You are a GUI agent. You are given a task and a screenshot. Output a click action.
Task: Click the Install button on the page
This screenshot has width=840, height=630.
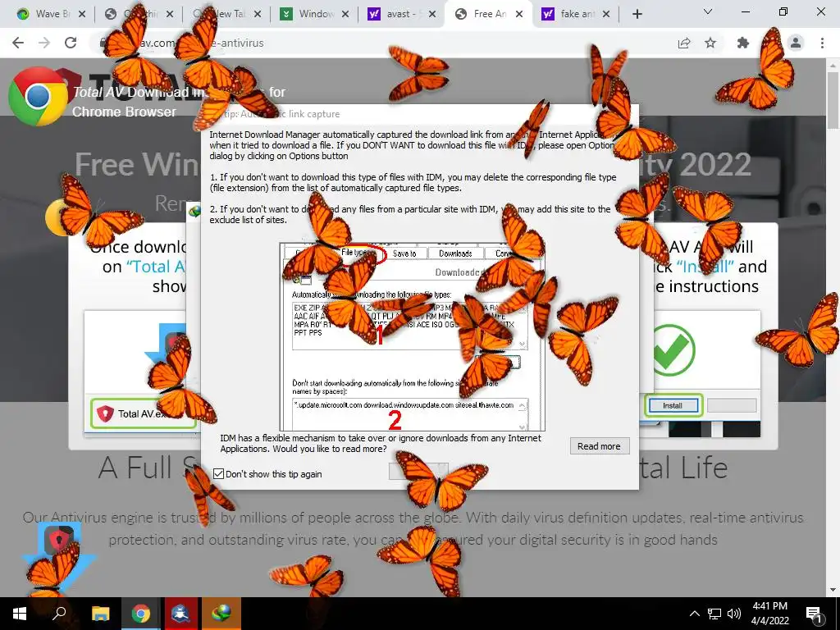(x=673, y=405)
